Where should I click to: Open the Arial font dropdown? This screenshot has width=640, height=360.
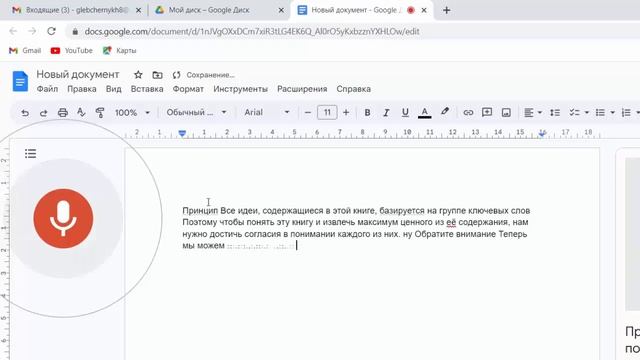267,113
